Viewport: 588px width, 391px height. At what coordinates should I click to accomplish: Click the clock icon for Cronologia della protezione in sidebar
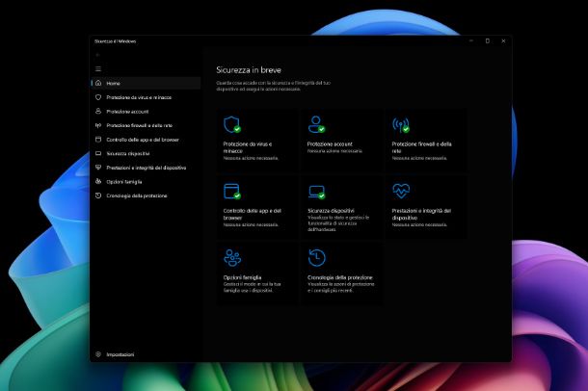click(98, 195)
